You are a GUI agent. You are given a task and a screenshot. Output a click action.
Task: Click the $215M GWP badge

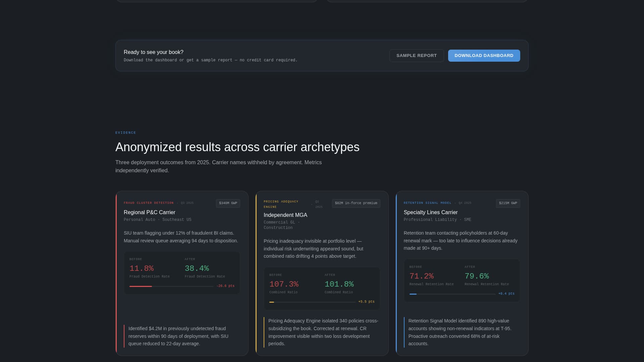click(x=508, y=203)
